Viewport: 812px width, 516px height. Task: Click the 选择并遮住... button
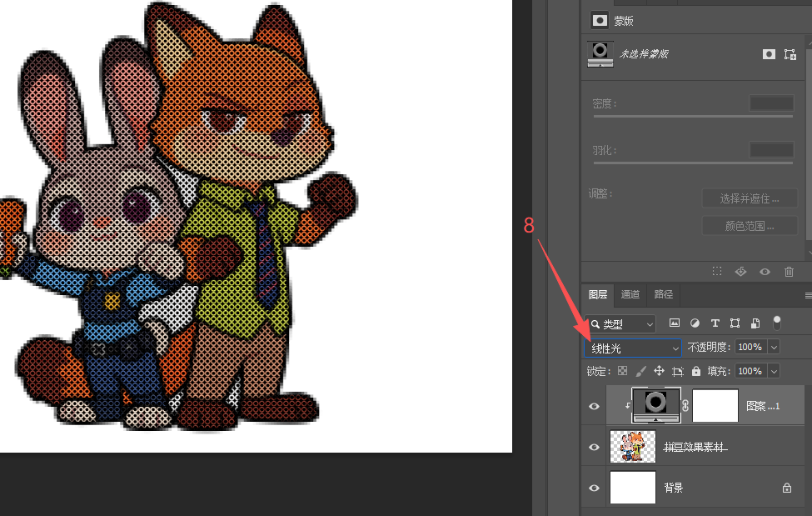click(750, 198)
